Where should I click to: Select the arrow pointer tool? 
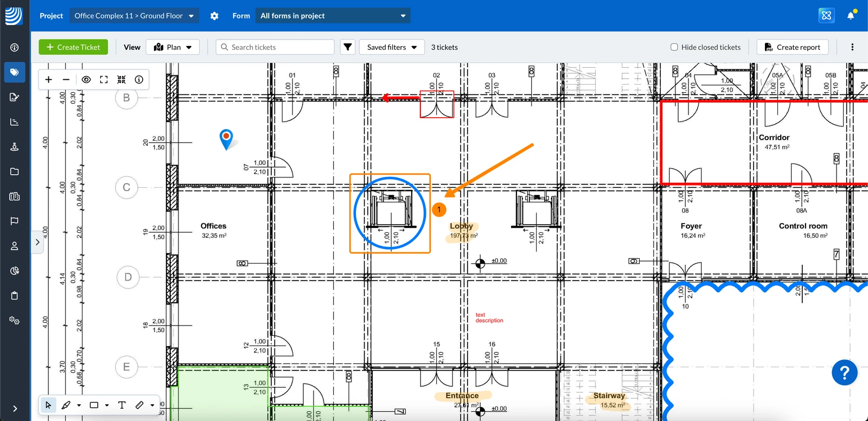[x=48, y=405]
